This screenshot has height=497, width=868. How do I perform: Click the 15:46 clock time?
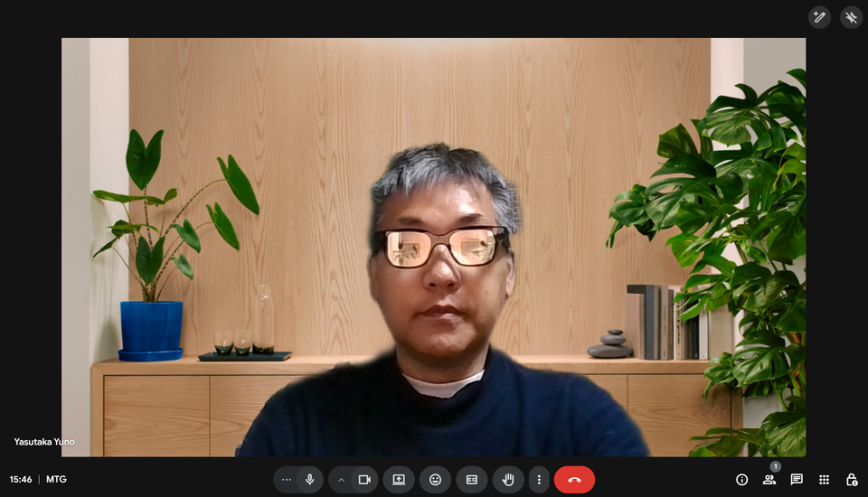coord(21,479)
